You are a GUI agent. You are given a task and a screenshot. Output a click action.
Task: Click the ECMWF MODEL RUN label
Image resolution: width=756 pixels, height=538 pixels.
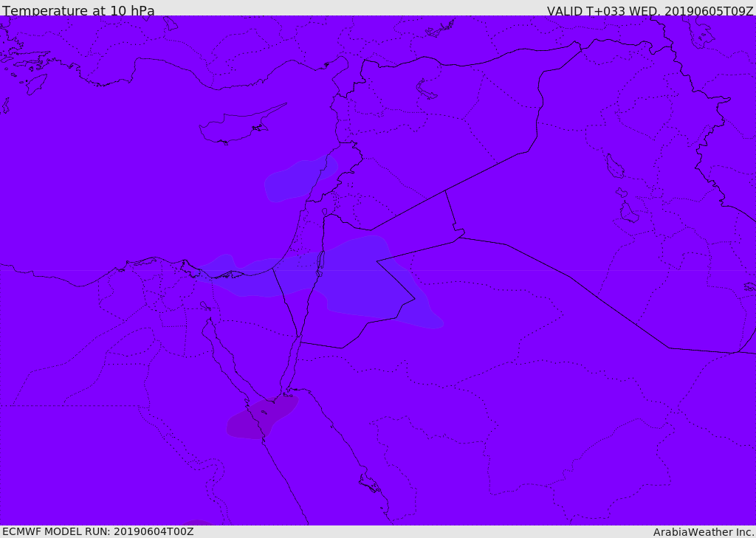coord(97,531)
